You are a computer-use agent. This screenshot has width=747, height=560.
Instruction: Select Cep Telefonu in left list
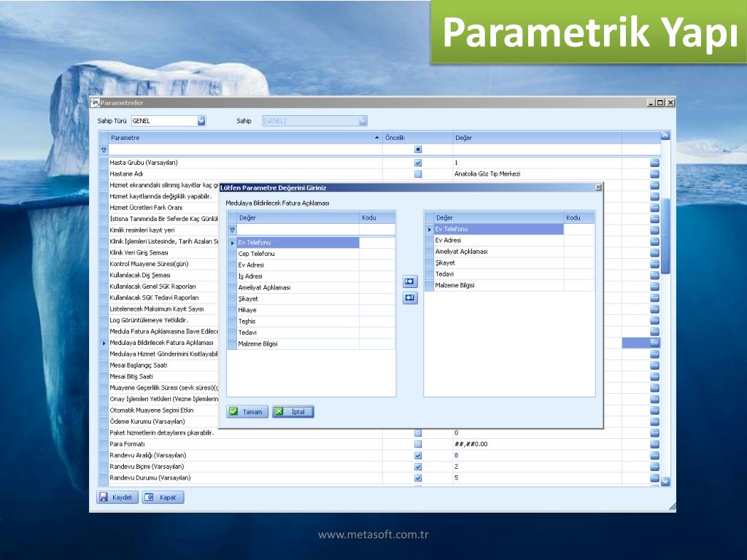click(x=298, y=254)
